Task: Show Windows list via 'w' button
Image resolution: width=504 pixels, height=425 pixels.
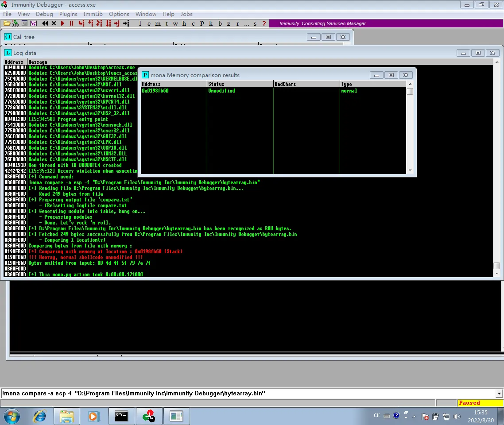Action: click(175, 23)
